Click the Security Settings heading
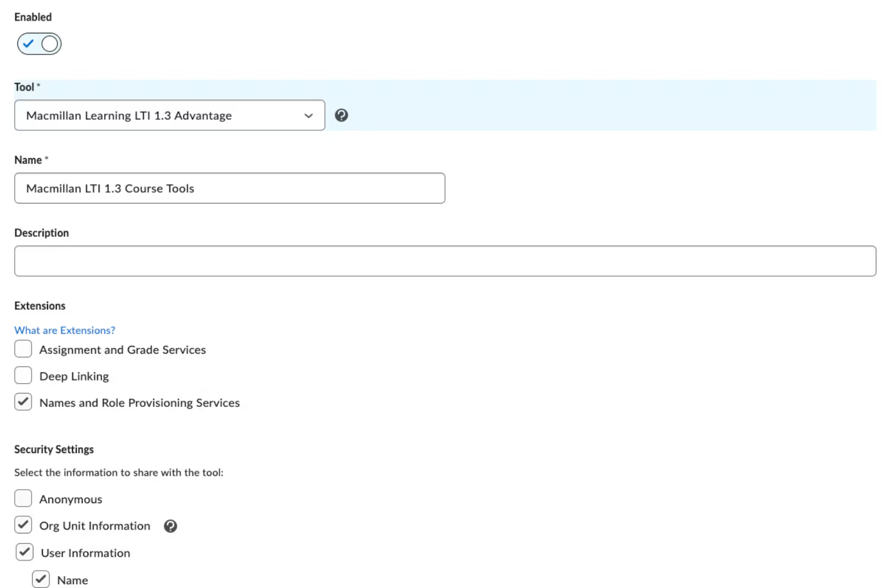The width and height of the screenshot is (885, 588). pyautogui.click(x=53, y=449)
